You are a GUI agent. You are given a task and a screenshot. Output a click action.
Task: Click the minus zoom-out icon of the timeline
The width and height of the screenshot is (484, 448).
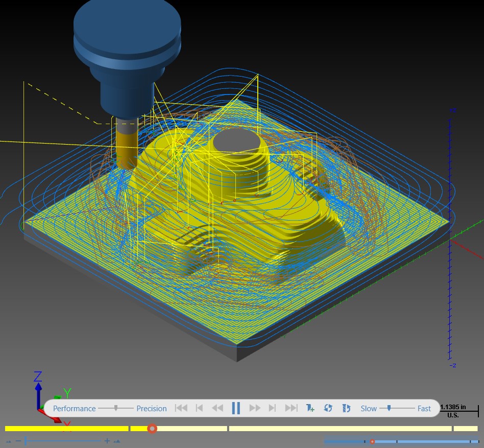[18, 441]
